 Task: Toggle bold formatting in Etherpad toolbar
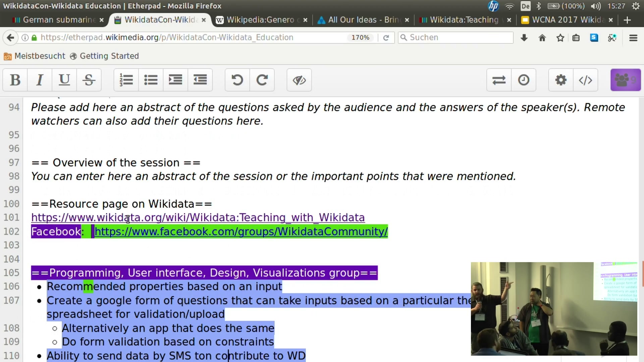point(15,80)
